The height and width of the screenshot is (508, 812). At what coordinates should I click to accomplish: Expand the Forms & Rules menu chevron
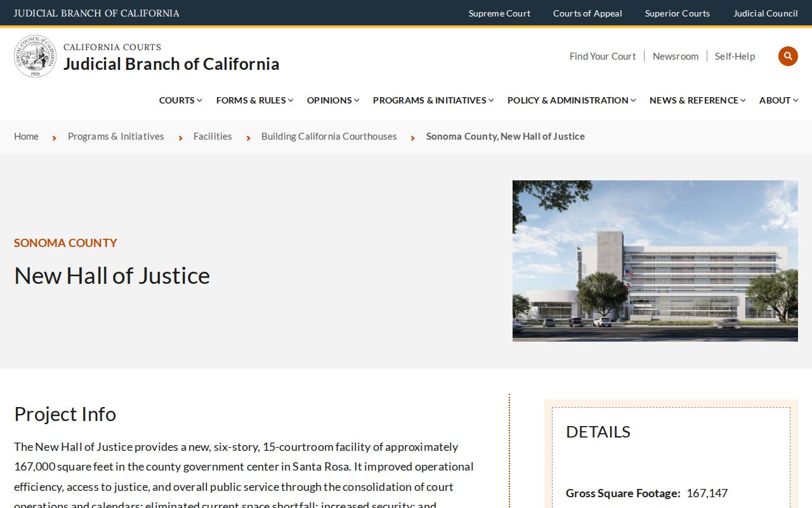[291, 100]
